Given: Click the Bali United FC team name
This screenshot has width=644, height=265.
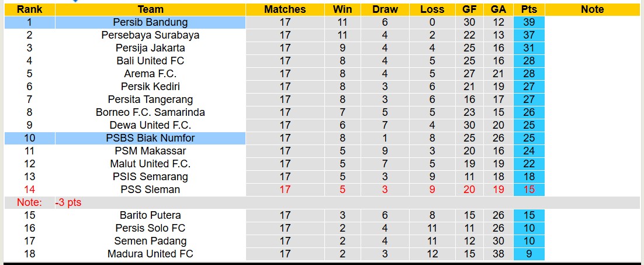Looking at the screenshot, I should click(x=150, y=61).
